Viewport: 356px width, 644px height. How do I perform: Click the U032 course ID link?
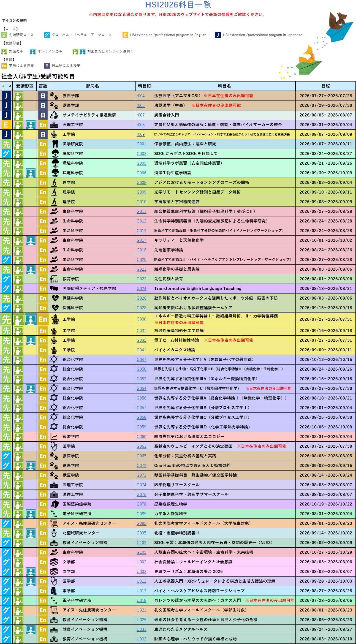coord(142,639)
